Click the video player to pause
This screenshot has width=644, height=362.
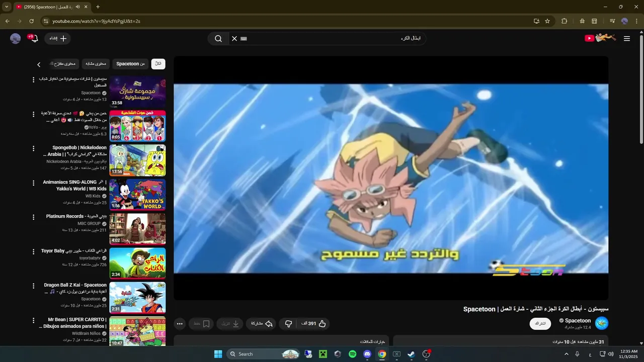click(391, 178)
